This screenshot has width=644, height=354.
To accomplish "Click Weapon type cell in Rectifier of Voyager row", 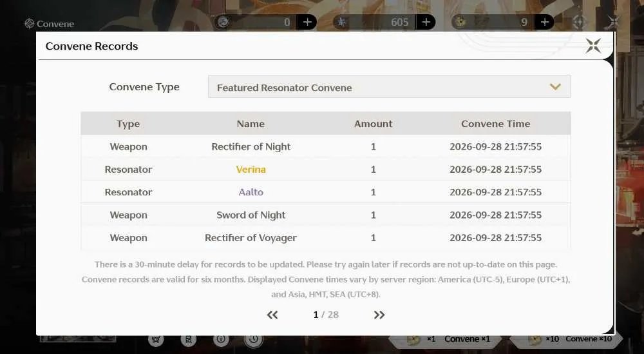I will coord(129,238).
